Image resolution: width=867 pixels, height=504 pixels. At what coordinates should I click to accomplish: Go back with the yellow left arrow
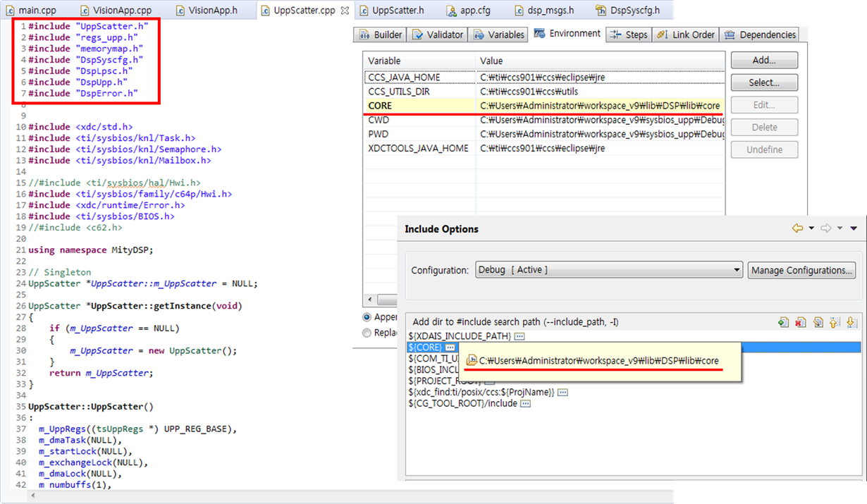pyautogui.click(x=797, y=228)
